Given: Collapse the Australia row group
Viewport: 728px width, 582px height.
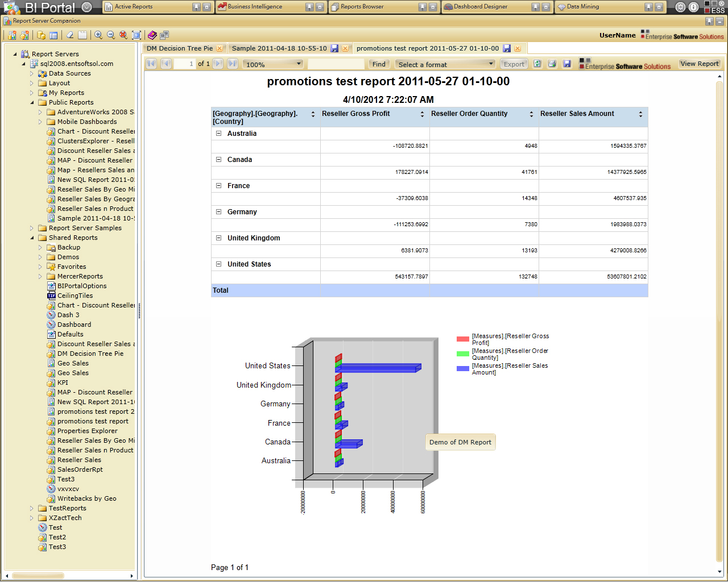Looking at the screenshot, I should [x=218, y=134].
